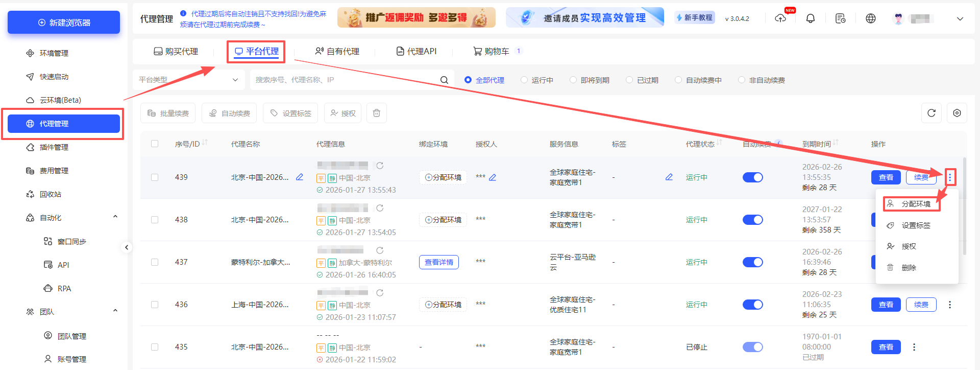Viewport: 980px width, 370px height.
Task: Check the select-all header checkbox
Action: click(x=155, y=144)
